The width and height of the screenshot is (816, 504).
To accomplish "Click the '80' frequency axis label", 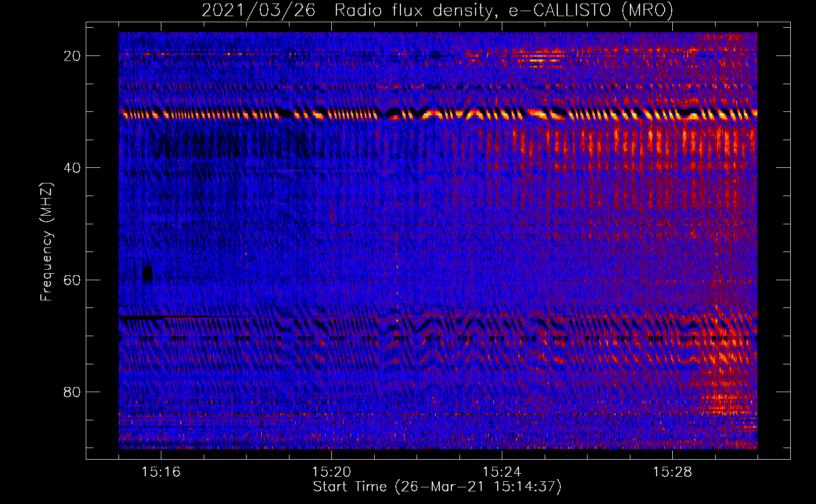I will point(72,392).
